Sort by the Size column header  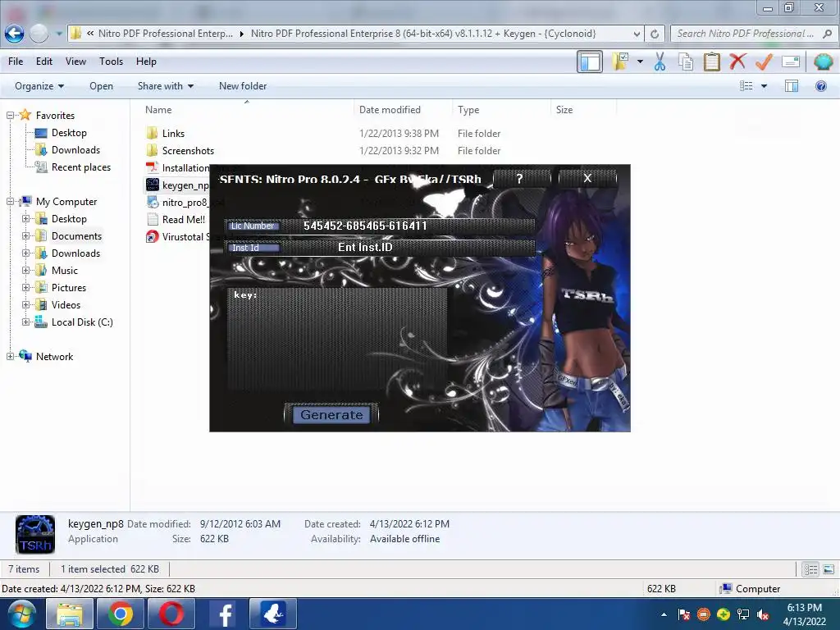(x=564, y=109)
